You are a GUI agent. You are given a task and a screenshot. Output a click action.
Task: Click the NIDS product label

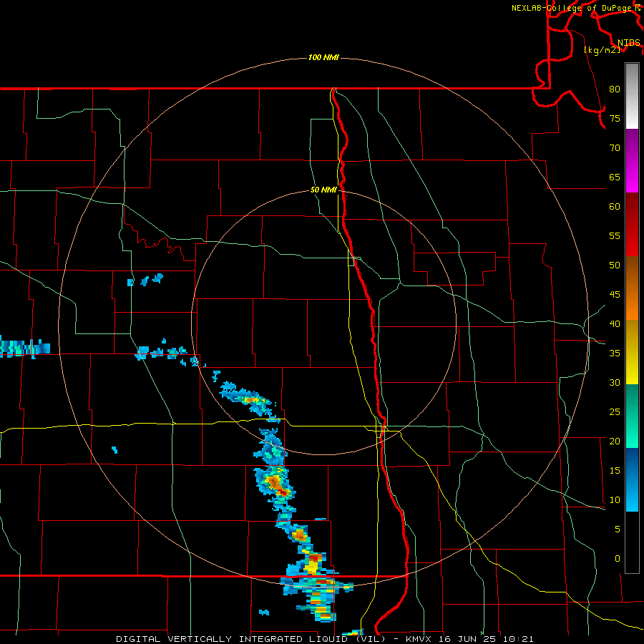[628, 42]
